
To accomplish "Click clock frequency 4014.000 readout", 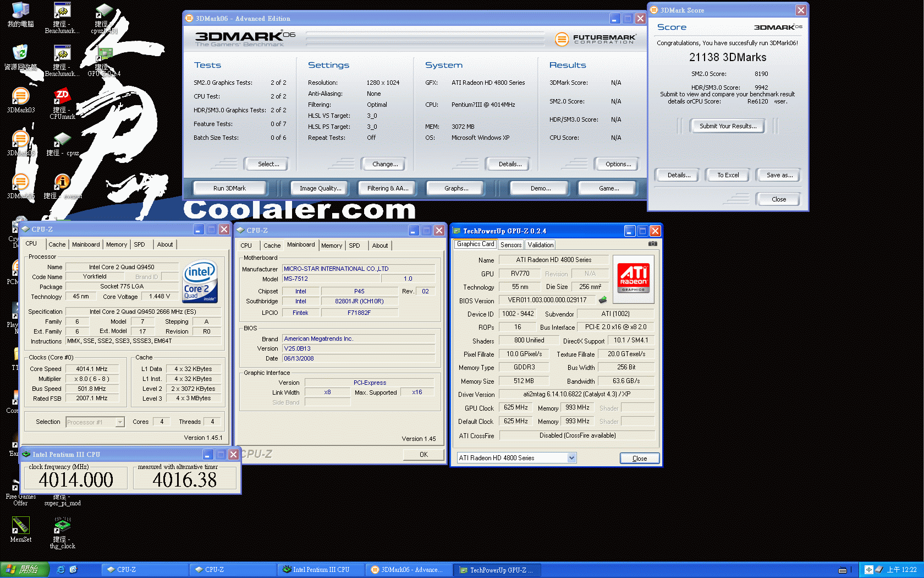I will tap(76, 479).
